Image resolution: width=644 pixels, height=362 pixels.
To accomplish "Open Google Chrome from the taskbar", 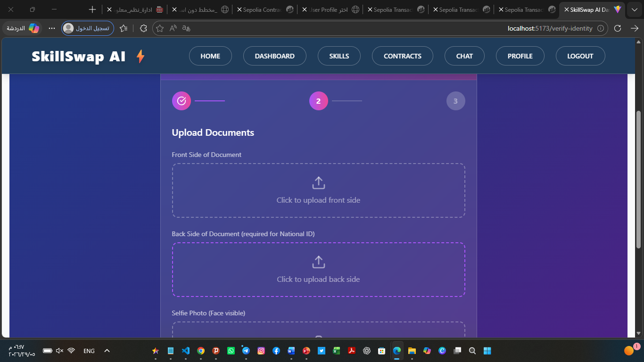I will click(x=201, y=351).
